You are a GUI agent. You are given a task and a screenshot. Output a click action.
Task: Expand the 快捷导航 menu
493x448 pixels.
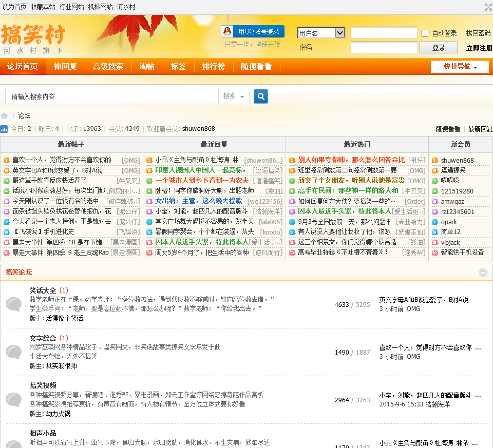[460, 67]
